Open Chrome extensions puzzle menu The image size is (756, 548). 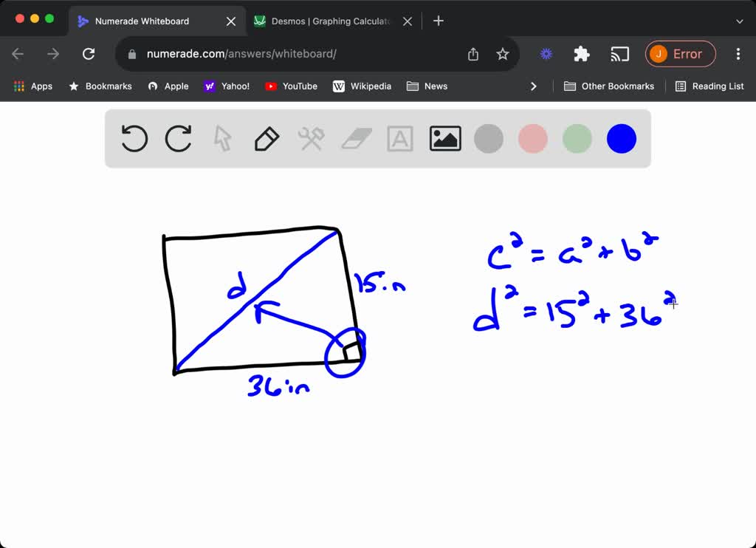tap(581, 54)
